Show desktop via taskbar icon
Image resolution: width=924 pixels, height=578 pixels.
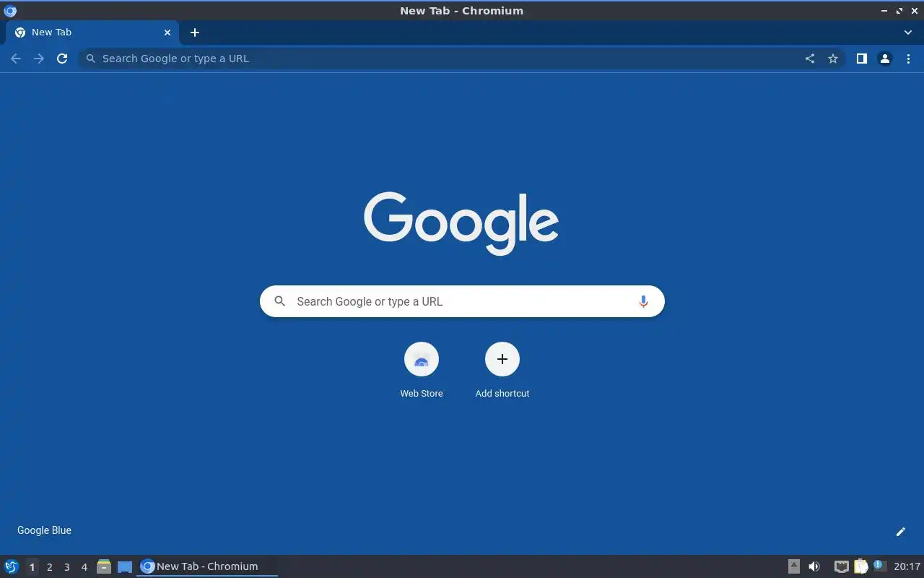[125, 566]
